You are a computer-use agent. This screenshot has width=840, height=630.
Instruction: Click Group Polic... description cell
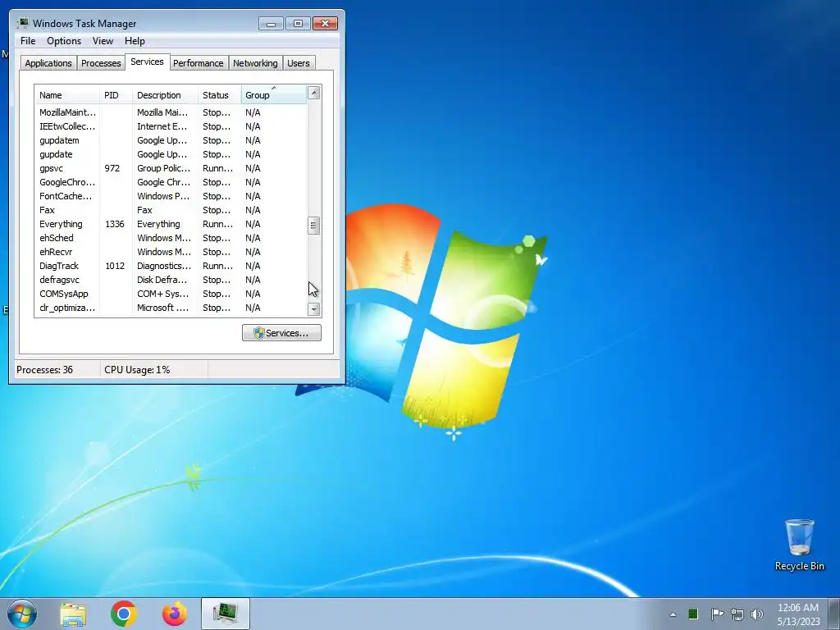pyautogui.click(x=163, y=168)
